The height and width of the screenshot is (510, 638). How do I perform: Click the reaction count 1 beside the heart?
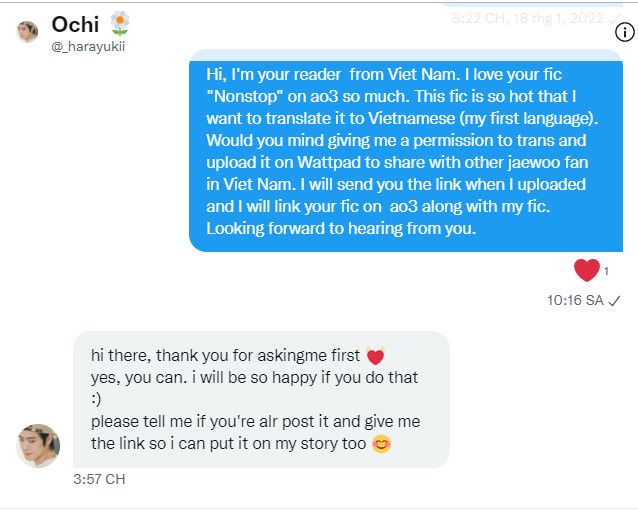click(x=606, y=271)
